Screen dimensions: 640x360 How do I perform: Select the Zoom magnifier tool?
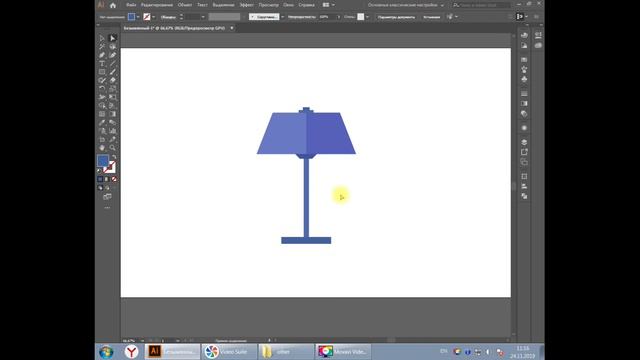pyautogui.click(x=113, y=148)
